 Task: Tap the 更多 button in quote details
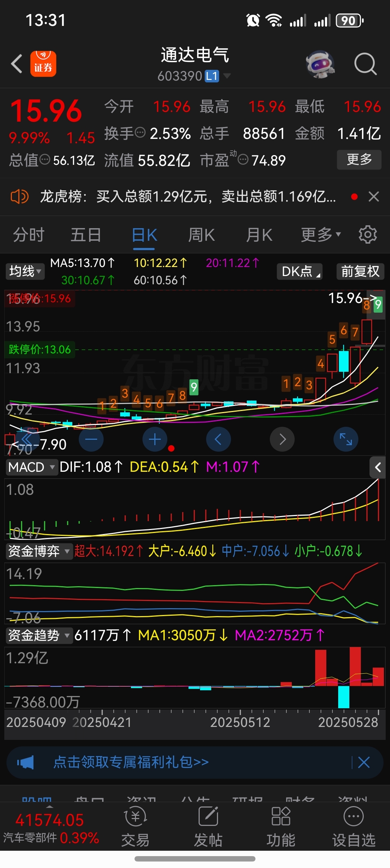pos(359,159)
